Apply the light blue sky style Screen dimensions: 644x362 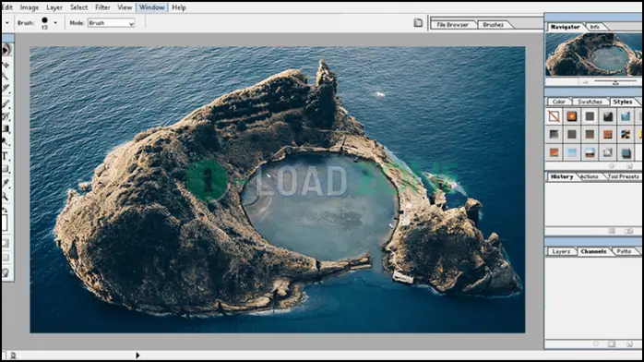572,153
